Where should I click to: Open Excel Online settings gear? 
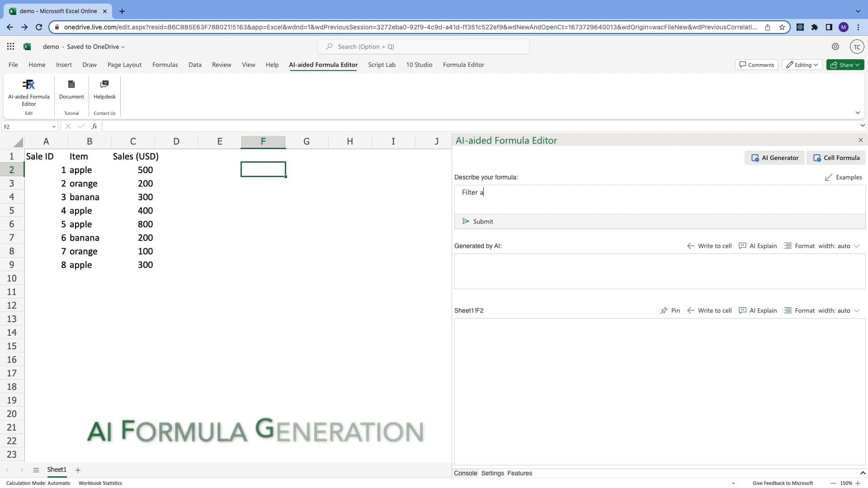click(x=835, y=46)
